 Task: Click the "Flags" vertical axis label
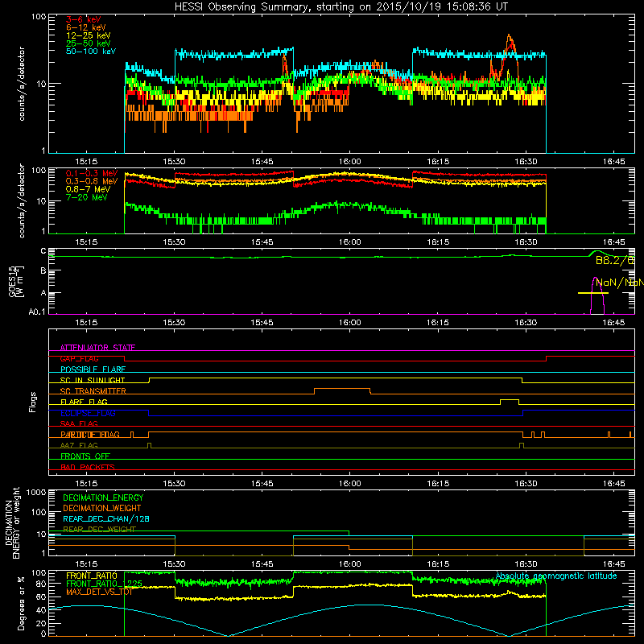pos(32,402)
